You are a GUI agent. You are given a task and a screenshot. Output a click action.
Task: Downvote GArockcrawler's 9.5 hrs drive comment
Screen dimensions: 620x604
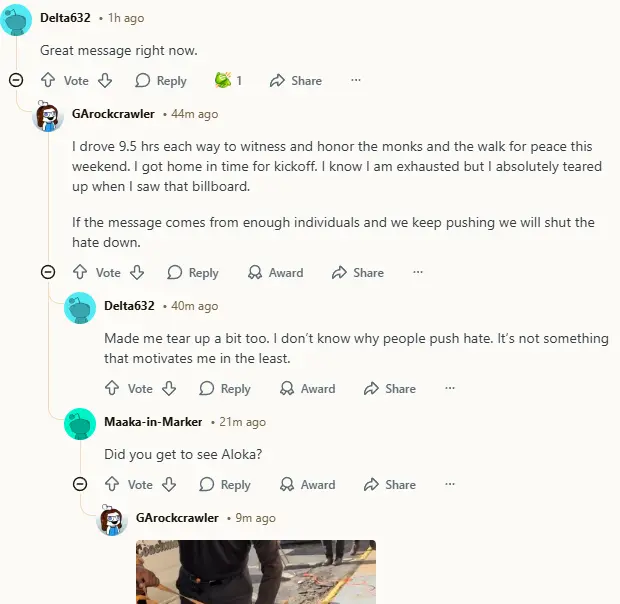point(137,273)
